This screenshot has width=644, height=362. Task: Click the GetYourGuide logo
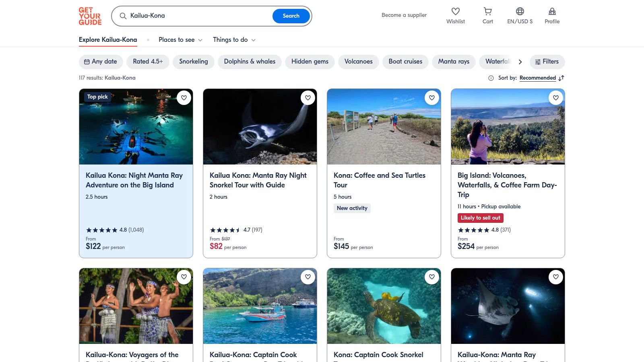point(90,16)
